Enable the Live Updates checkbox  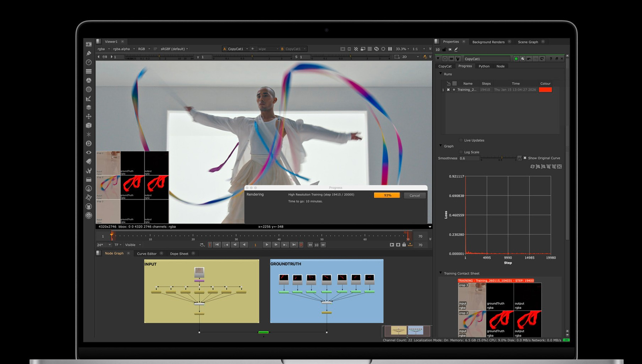tap(461, 140)
